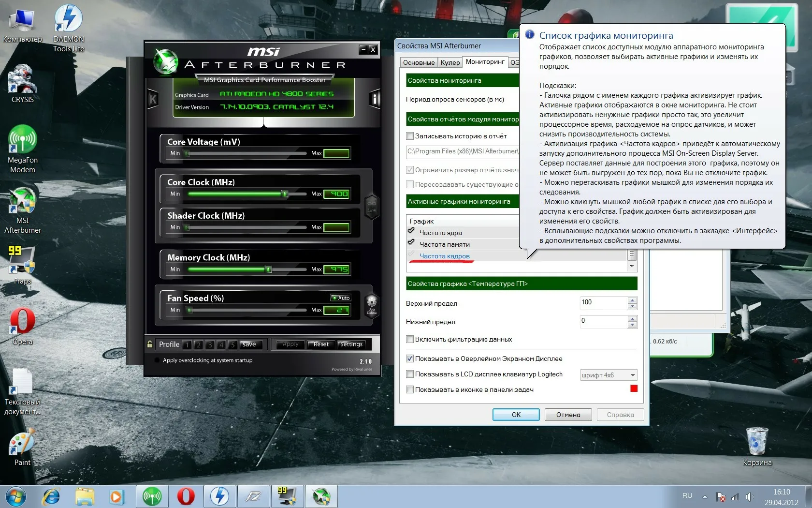
Task: Open Fraps from the desktop
Action: pyautogui.click(x=22, y=262)
